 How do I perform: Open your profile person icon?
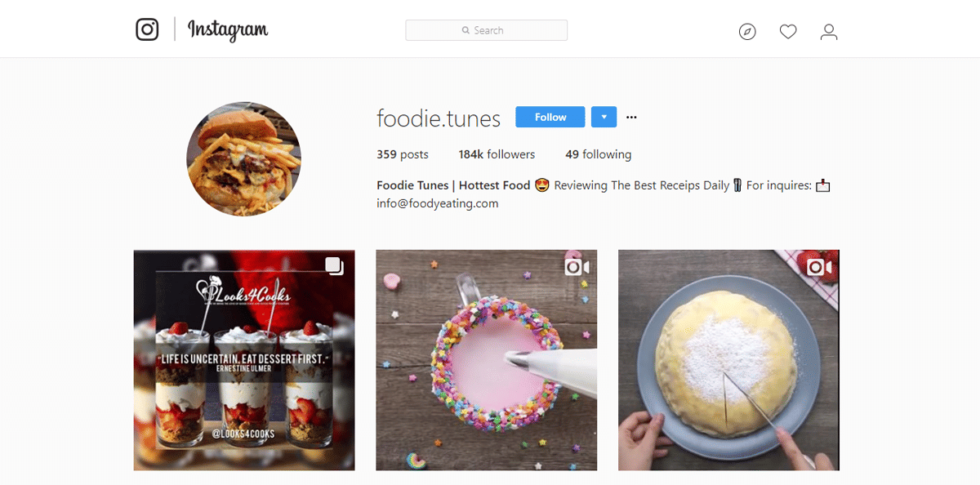[x=829, y=32]
